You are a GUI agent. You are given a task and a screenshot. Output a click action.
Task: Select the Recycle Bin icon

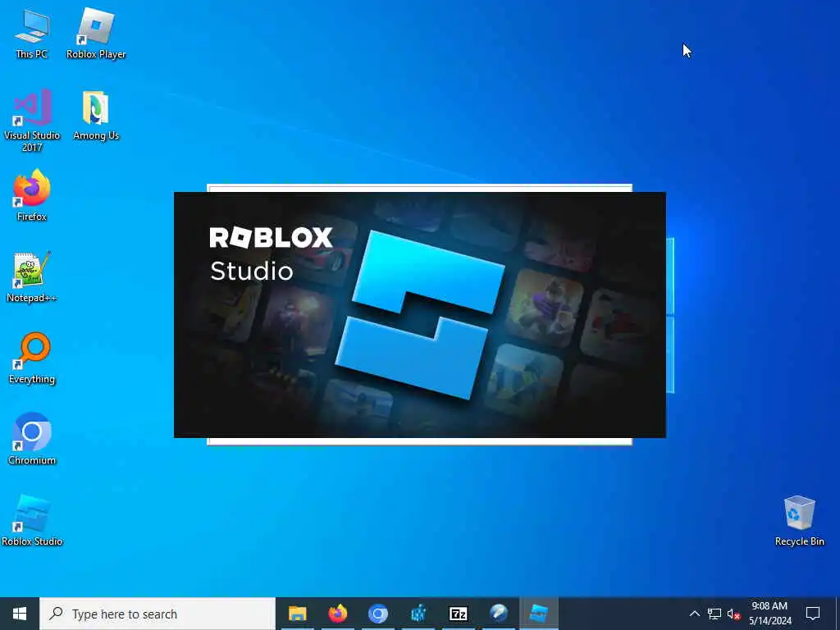(x=799, y=521)
